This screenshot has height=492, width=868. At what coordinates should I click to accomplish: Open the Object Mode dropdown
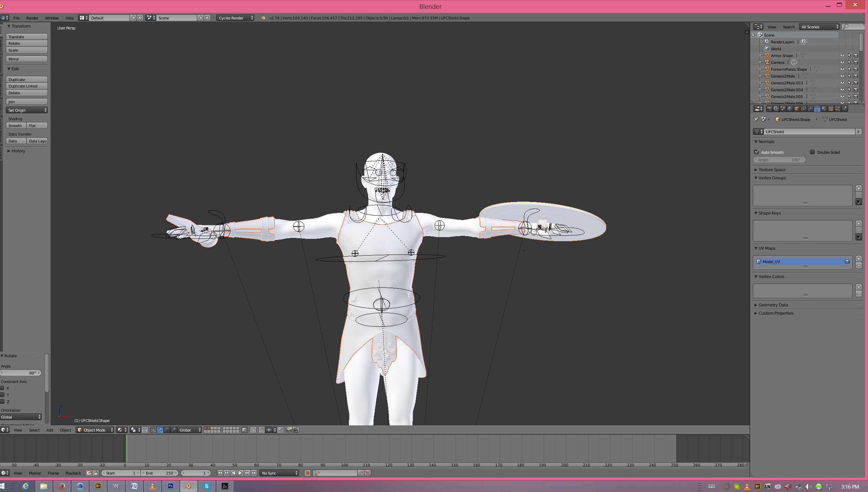point(95,430)
